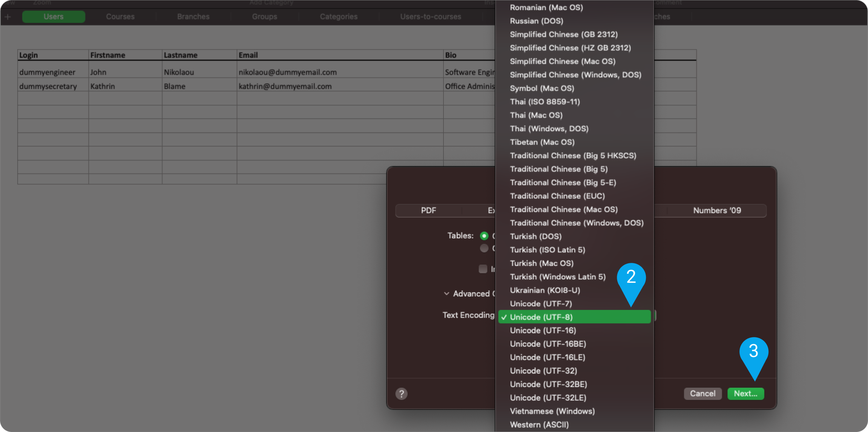Select Turkish (ISO Latin 5) encoding
Image resolution: width=868 pixels, height=432 pixels.
point(547,250)
